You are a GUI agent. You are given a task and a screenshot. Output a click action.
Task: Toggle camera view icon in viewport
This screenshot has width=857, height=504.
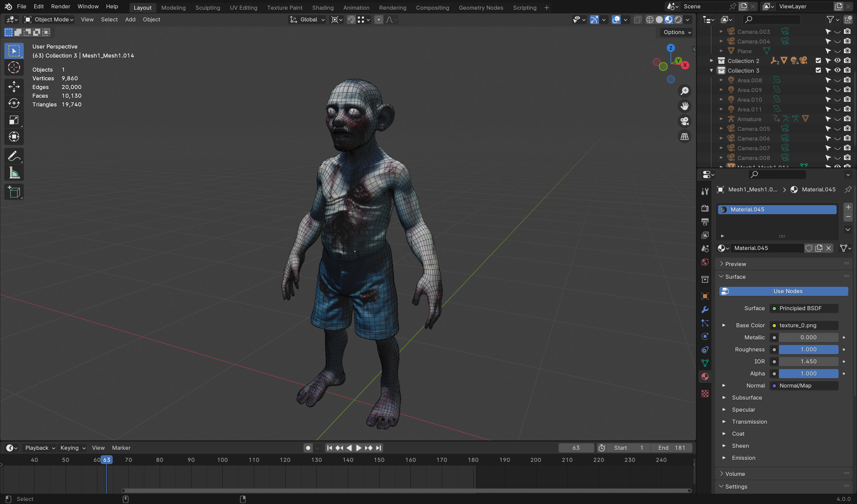point(684,121)
